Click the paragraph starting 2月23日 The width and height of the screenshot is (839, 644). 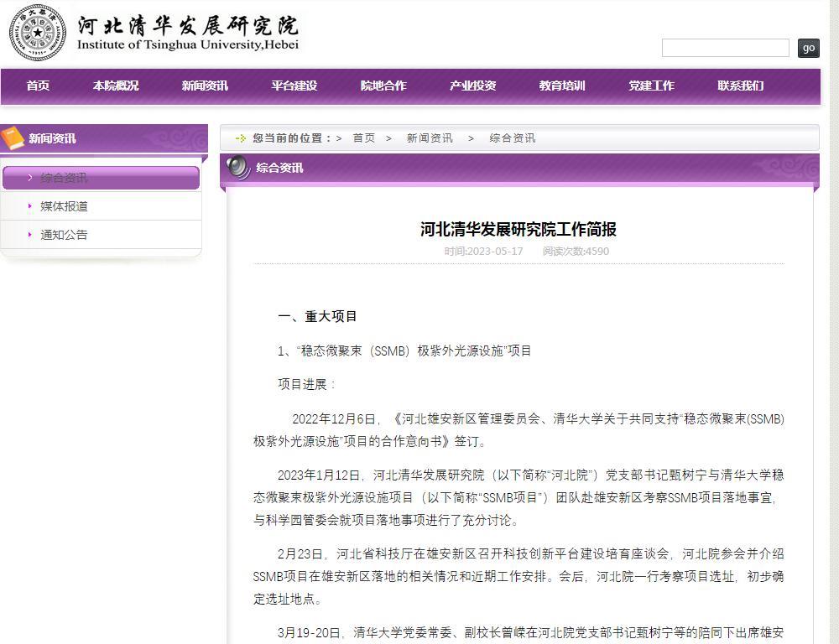coord(519,576)
